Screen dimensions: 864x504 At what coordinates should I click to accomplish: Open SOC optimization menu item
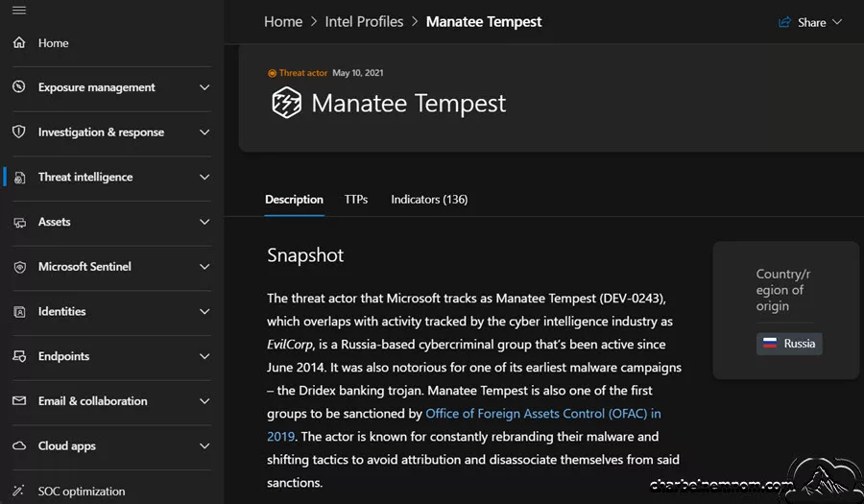82,491
